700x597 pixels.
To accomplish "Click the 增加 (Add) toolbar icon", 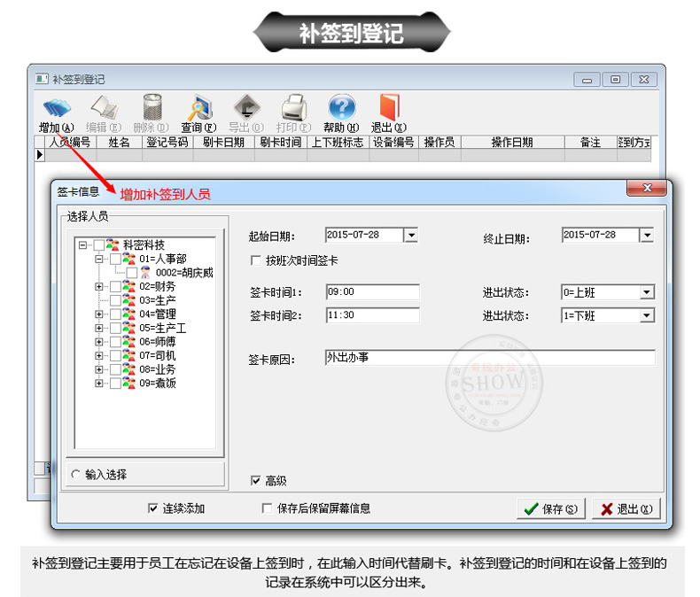I will 56,108.
